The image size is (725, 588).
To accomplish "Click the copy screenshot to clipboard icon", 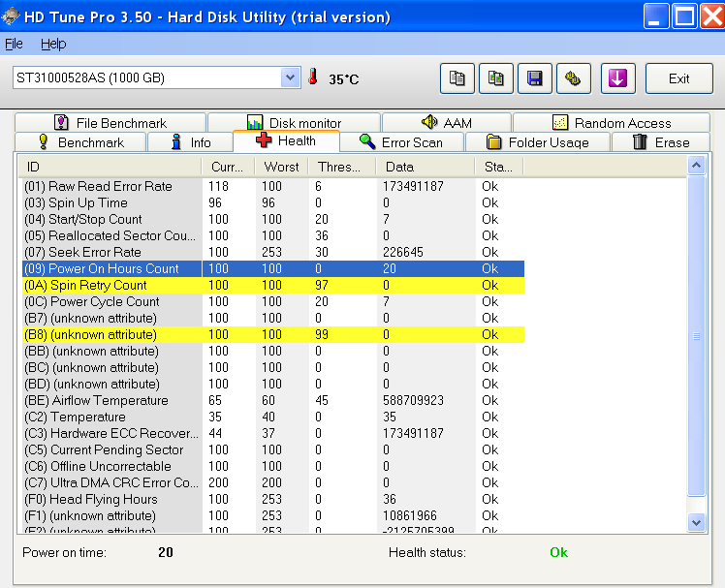I will 495,78.
